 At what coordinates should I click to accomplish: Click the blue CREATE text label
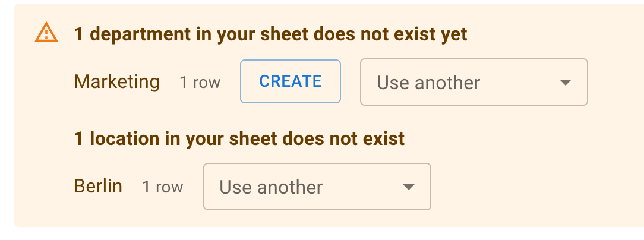point(291,81)
